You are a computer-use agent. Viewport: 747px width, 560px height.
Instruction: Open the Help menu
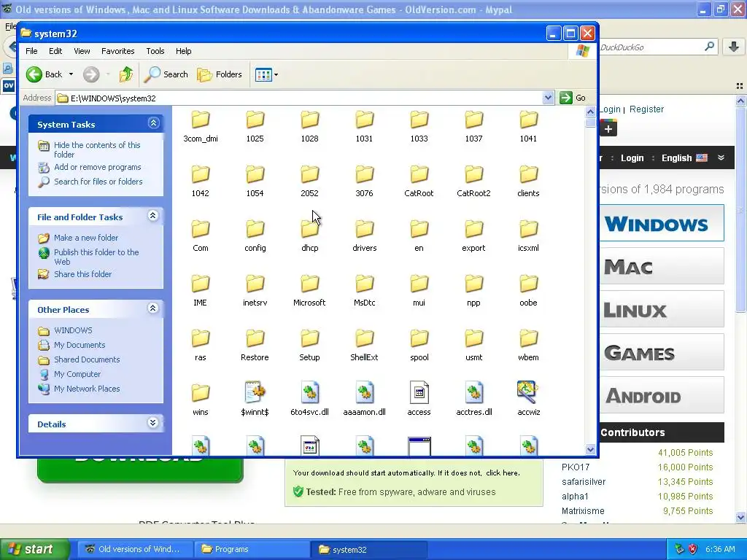pos(183,51)
